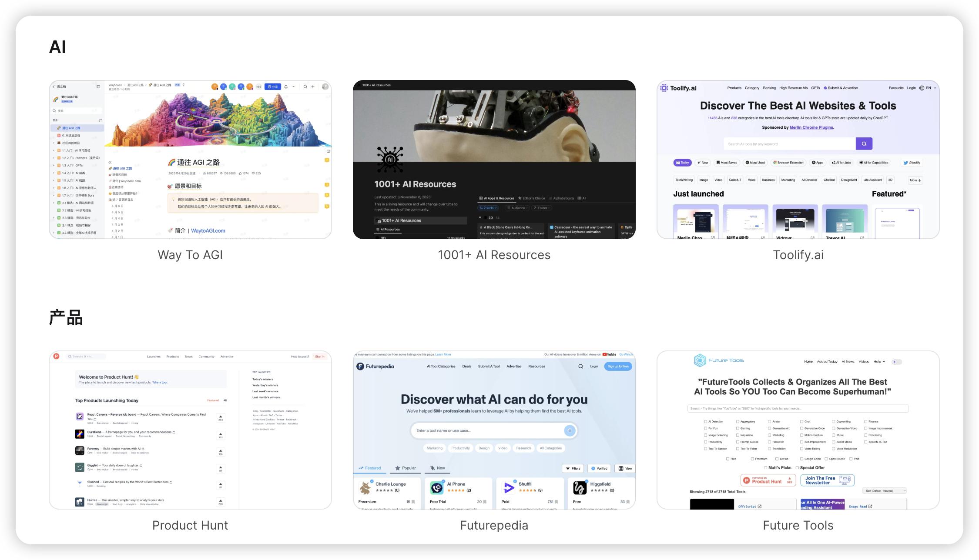Click Toolify search AI tools field

pyautogui.click(x=789, y=144)
